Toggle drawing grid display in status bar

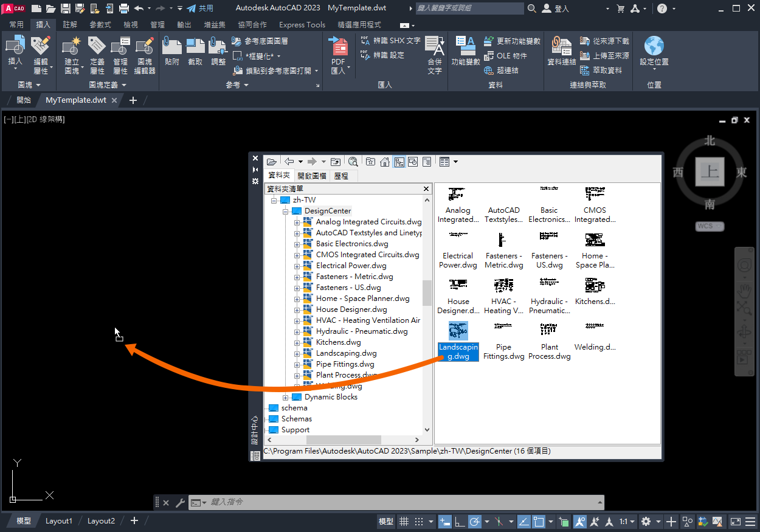(x=404, y=522)
